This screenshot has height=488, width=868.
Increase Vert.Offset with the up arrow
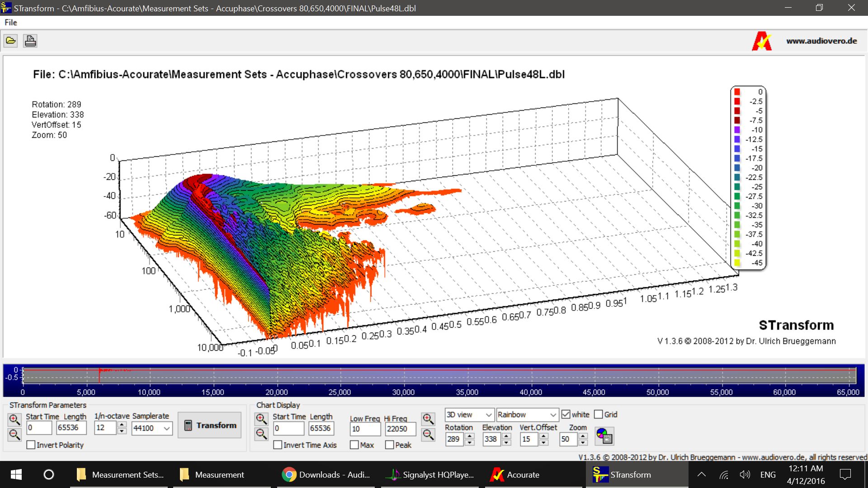[x=544, y=436]
